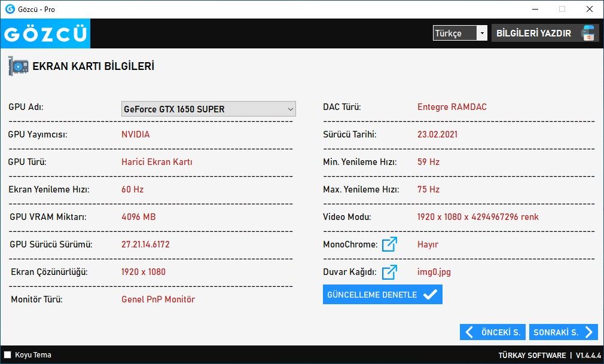
Task: Click the TÜRKAY SOFTWARE footer text
Action: [x=532, y=355]
